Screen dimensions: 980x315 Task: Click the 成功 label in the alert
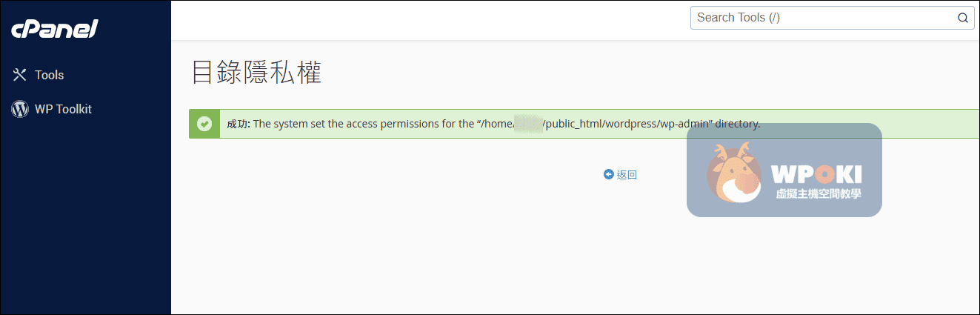pos(238,124)
